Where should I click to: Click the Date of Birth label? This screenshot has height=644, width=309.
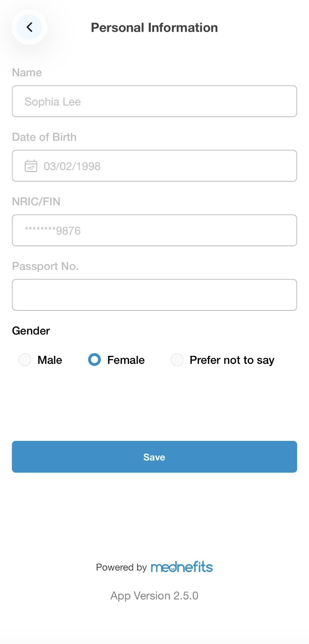(44, 137)
